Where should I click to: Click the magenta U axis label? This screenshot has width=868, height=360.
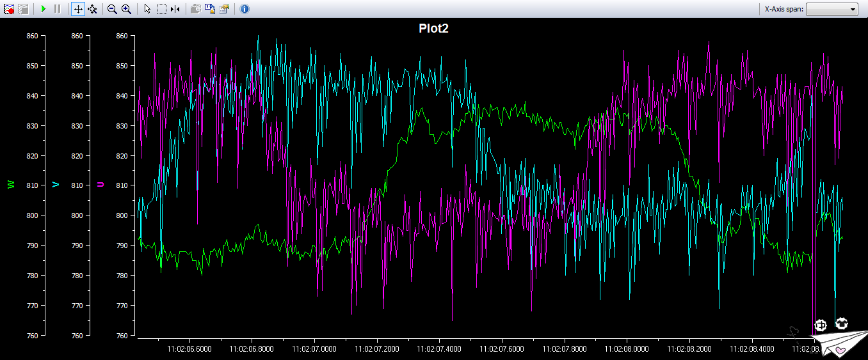[x=100, y=185]
